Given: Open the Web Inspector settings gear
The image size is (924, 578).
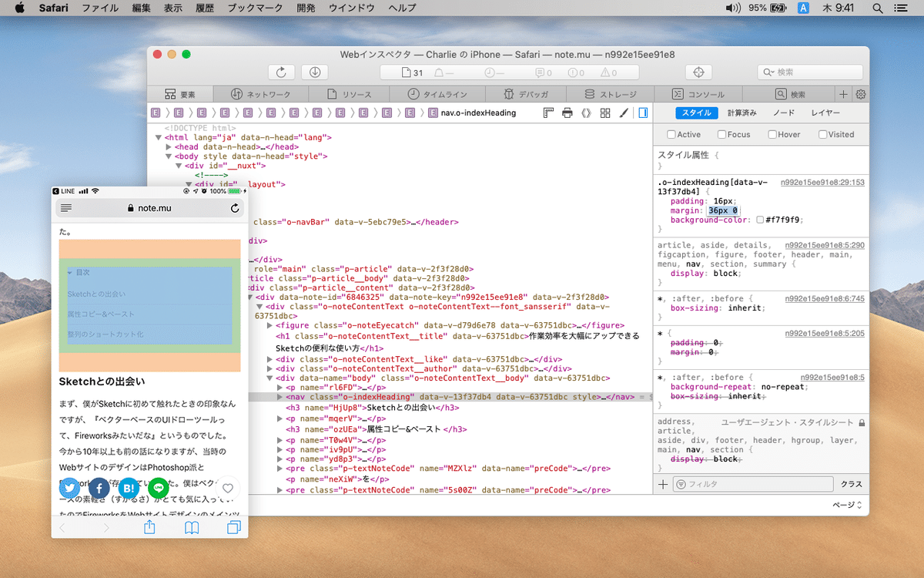Looking at the screenshot, I should (861, 94).
